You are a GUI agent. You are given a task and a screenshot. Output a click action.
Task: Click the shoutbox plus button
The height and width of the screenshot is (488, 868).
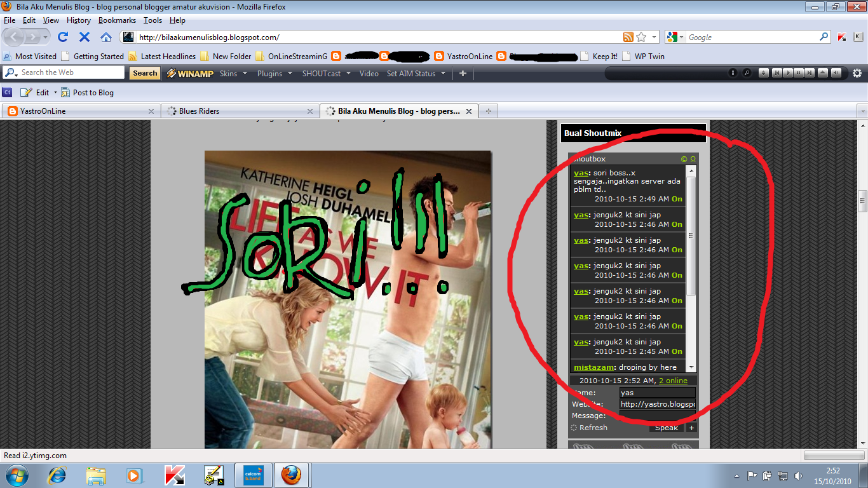(691, 428)
